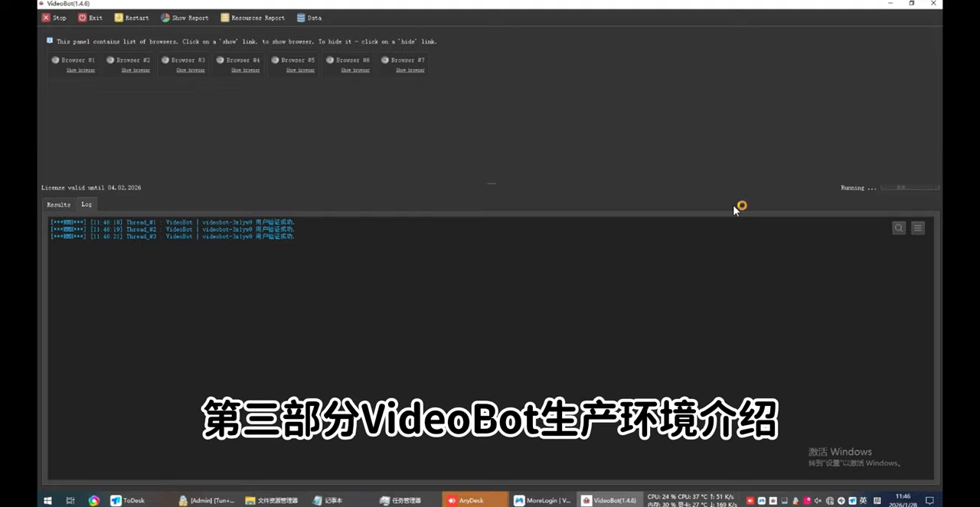Click Show browser under Browser #3

pyautogui.click(x=191, y=70)
